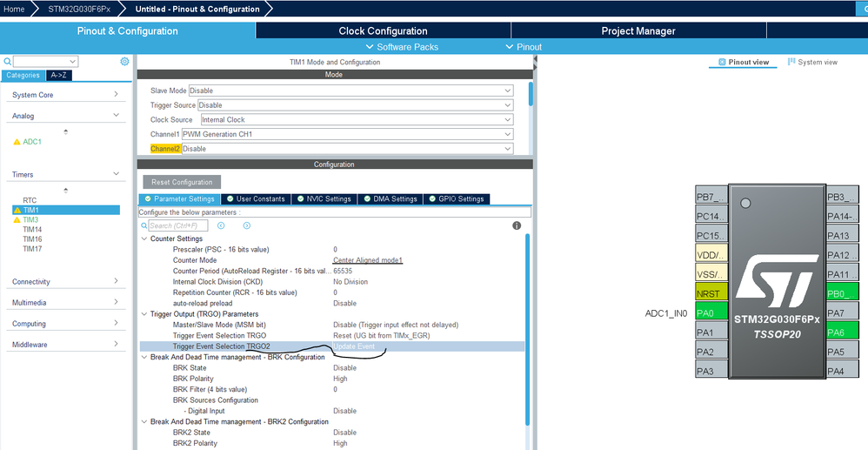Open the GPIO Settings tab

[457, 199]
